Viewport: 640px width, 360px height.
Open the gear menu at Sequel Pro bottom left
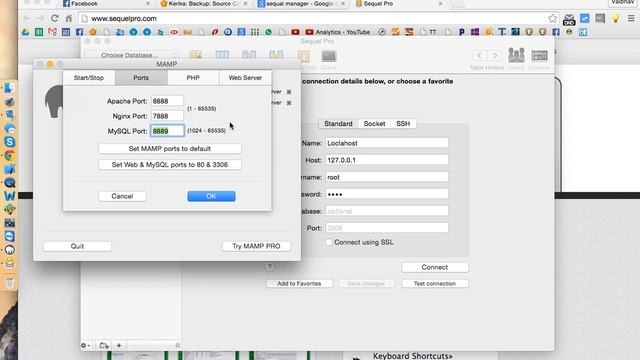click(85, 345)
